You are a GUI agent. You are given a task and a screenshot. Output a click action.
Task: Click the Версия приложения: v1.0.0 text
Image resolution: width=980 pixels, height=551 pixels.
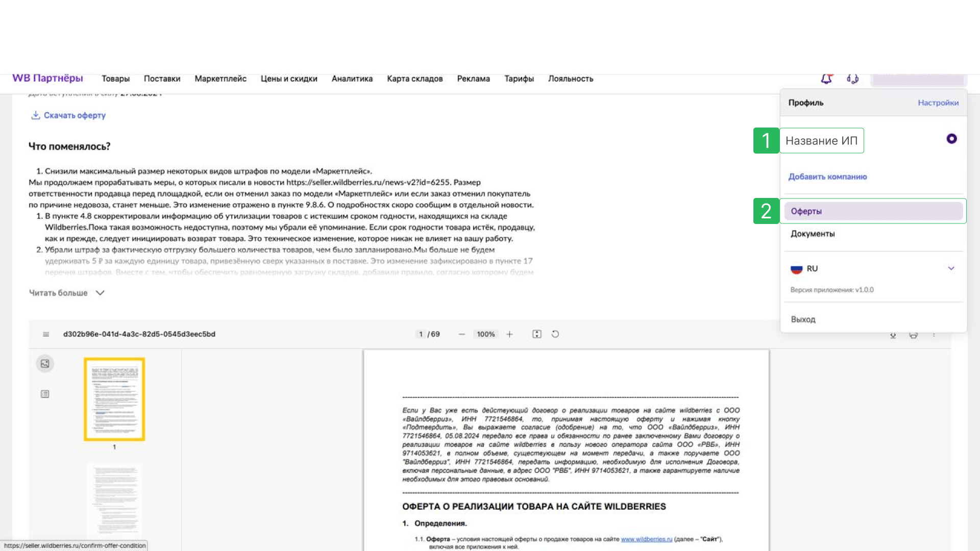tap(832, 290)
